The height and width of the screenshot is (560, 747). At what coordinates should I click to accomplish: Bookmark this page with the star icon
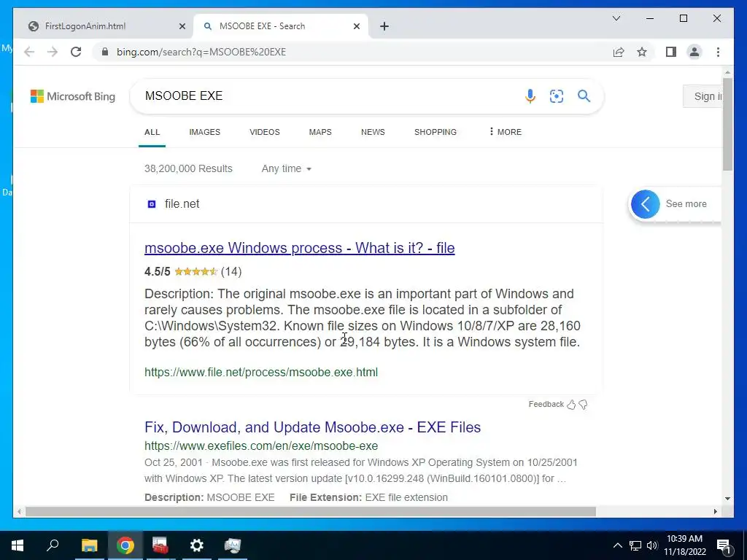[x=642, y=52]
